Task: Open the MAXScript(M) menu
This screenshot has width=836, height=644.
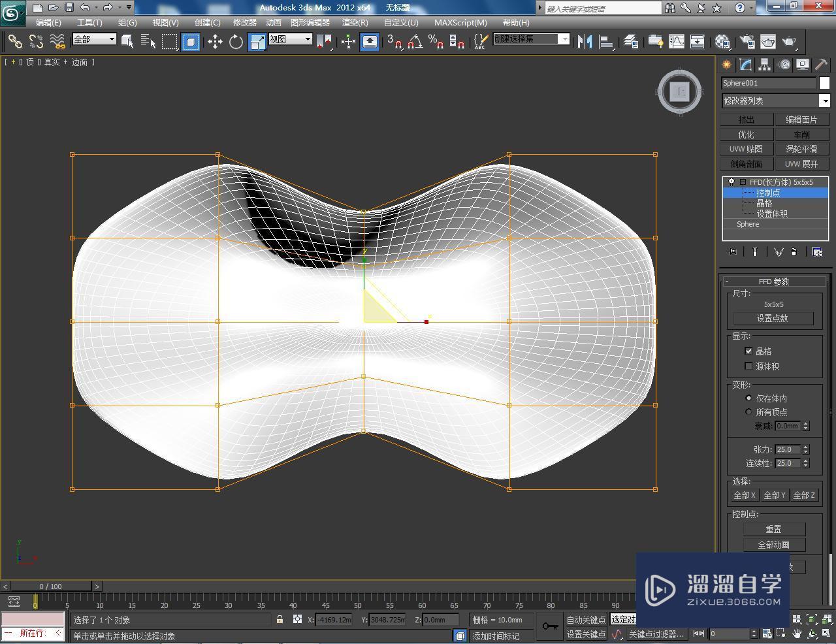Action: (460, 22)
